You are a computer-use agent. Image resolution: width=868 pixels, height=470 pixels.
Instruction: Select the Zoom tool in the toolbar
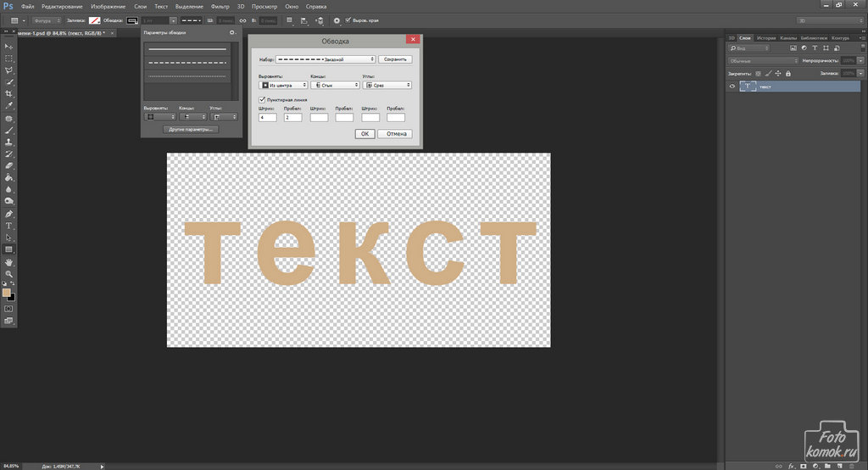pyautogui.click(x=9, y=275)
